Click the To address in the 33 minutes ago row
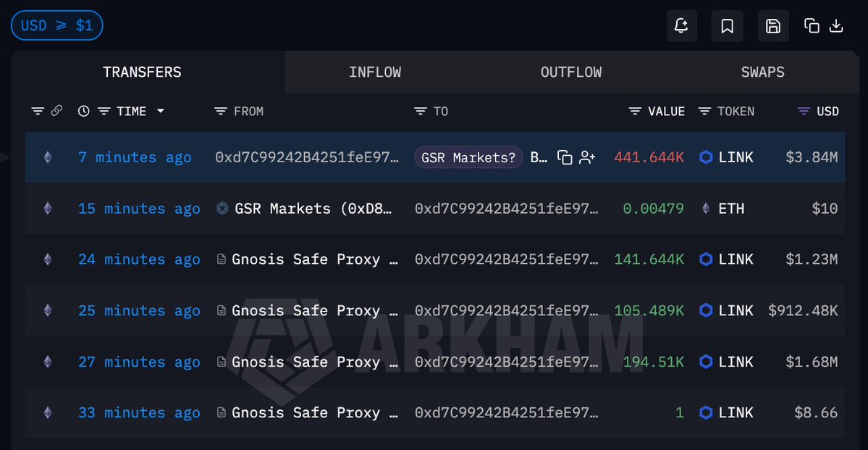Viewport: 868px width, 450px height. [507, 413]
